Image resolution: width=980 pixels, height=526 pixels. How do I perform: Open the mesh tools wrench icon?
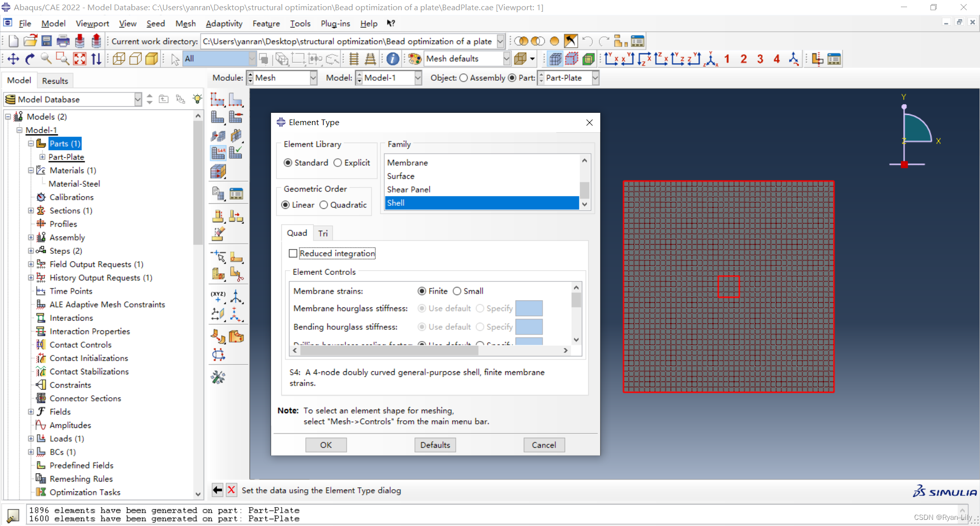tap(218, 377)
